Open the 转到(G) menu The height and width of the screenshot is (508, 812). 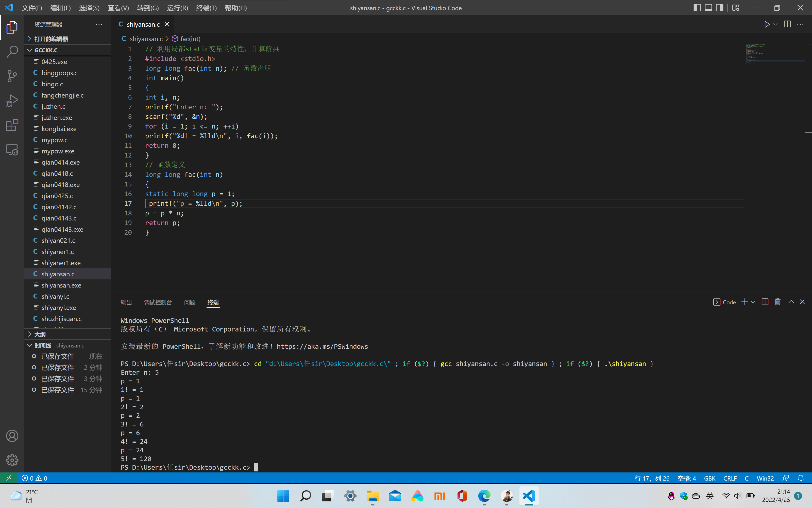pyautogui.click(x=148, y=8)
